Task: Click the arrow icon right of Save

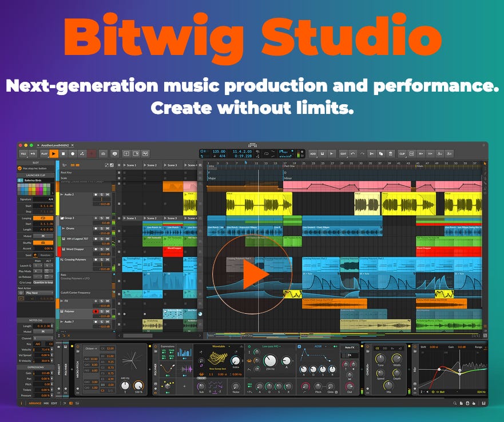Action: [x=332, y=154]
